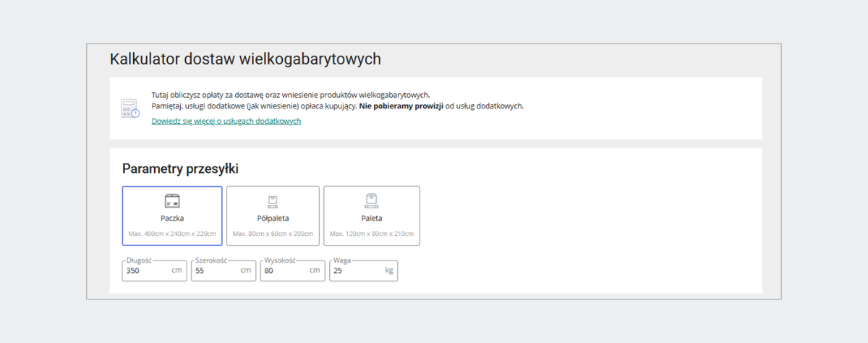Viewport: 868px width, 343px height.
Task: Select the Paczka shipment type label
Action: [172, 218]
